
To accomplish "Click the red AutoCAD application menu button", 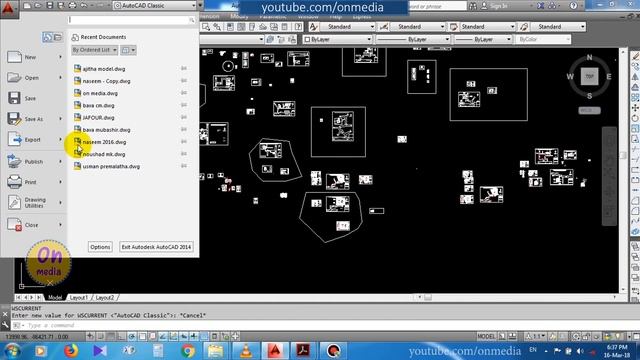I will coord(8,8).
